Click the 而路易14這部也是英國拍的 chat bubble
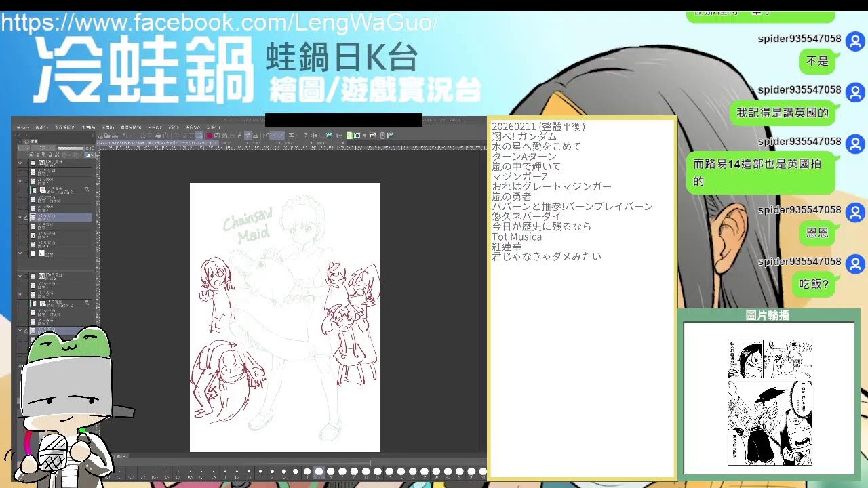The image size is (868, 488). (x=761, y=173)
